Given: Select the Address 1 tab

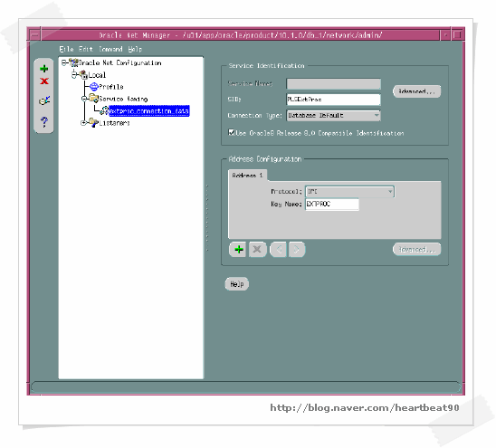Looking at the screenshot, I should click(248, 176).
